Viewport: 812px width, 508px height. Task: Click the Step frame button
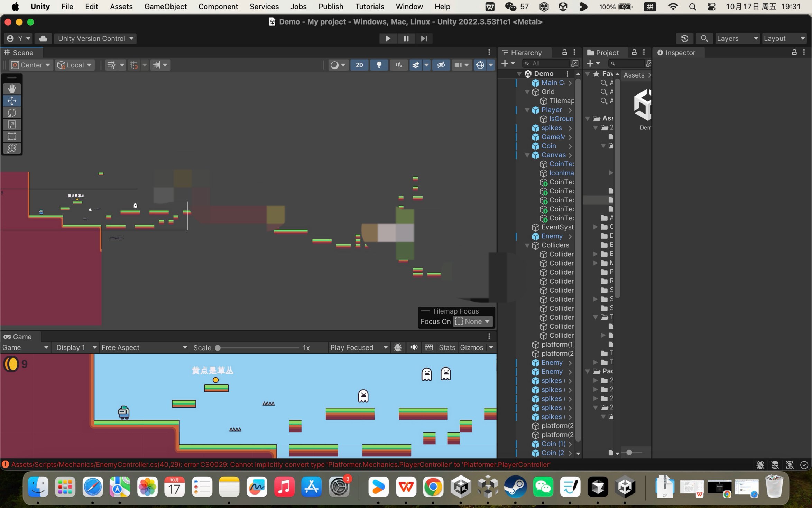pyautogui.click(x=424, y=38)
